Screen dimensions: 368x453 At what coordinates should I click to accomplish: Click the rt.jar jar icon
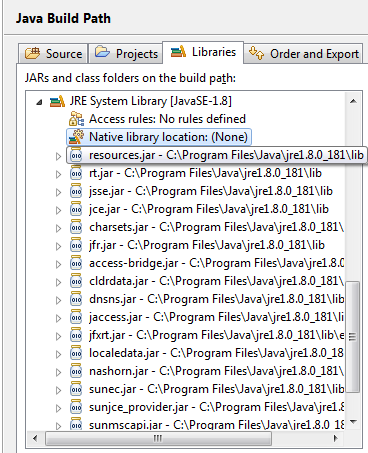[76, 173]
